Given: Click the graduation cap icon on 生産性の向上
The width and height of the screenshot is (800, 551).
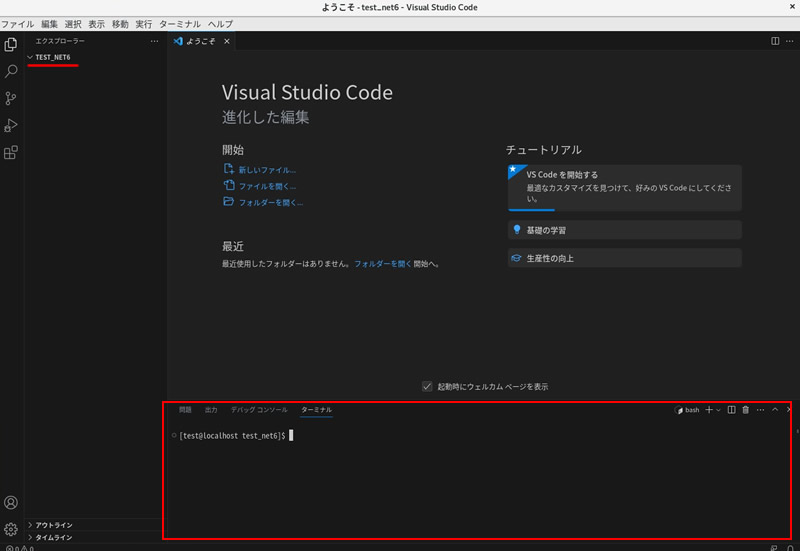Looking at the screenshot, I should pyautogui.click(x=516, y=258).
